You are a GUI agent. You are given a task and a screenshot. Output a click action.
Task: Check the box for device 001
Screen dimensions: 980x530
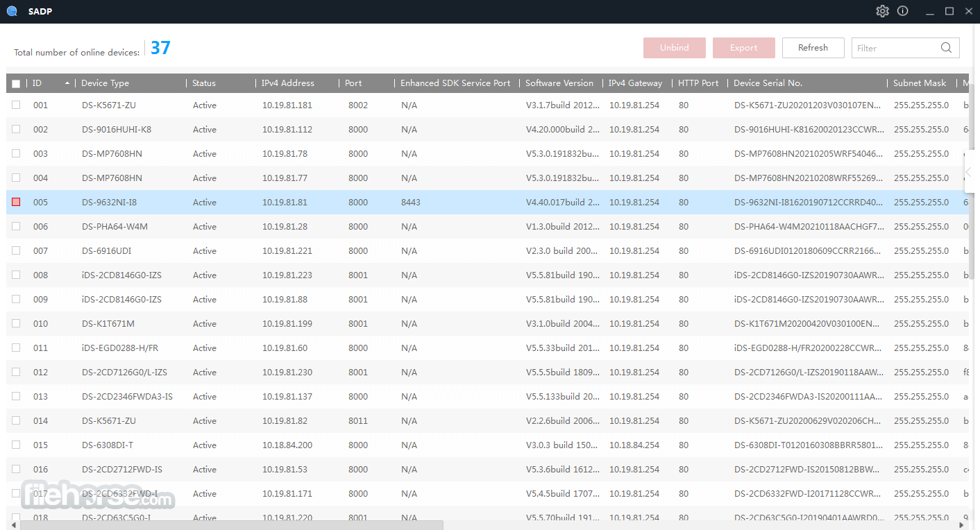click(x=16, y=105)
